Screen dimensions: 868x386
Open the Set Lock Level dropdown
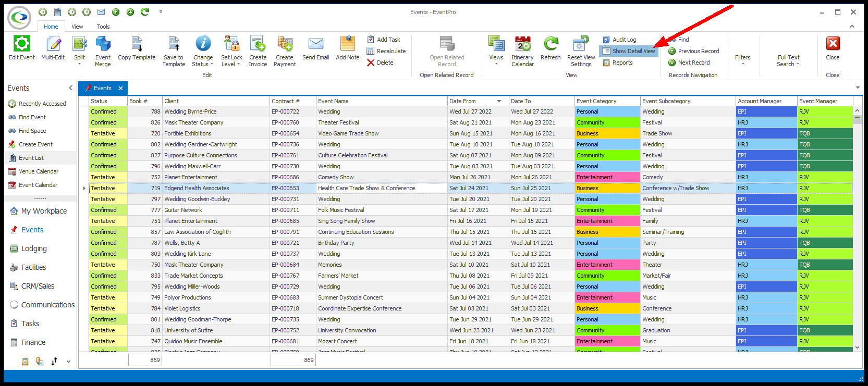231,51
